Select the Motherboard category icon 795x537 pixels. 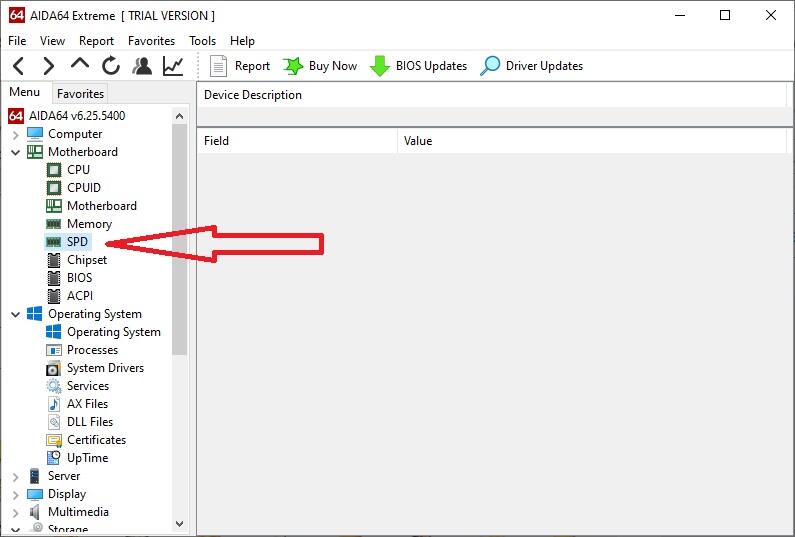[35, 152]
